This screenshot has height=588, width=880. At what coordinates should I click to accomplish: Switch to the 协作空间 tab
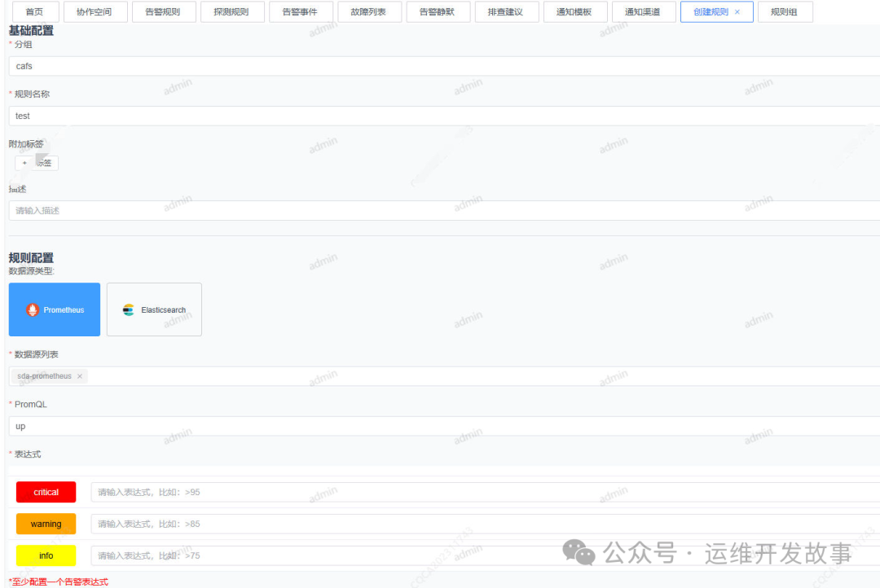point(95,11)
